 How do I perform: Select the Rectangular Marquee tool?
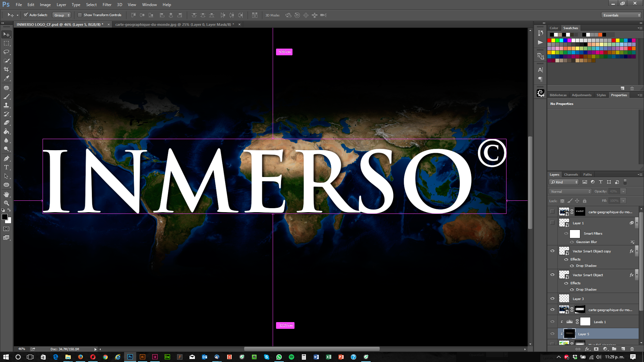[x=6, y=43]
